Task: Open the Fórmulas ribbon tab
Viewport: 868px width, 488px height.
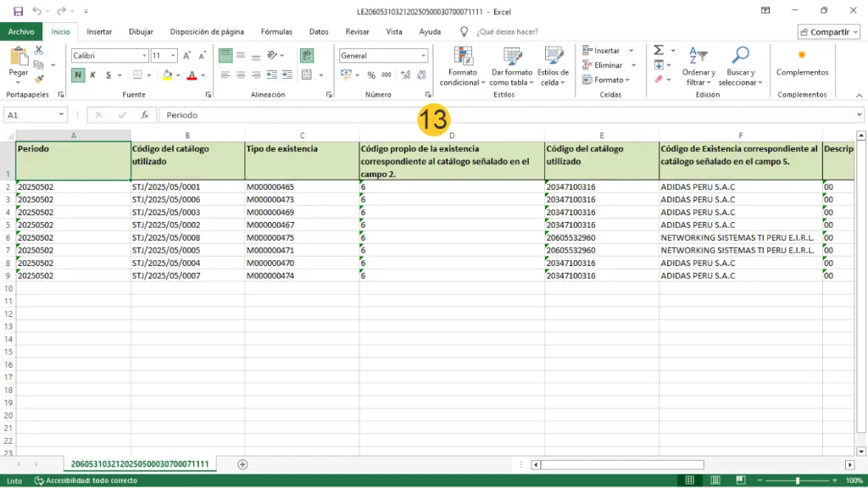Action: [276, 32]
